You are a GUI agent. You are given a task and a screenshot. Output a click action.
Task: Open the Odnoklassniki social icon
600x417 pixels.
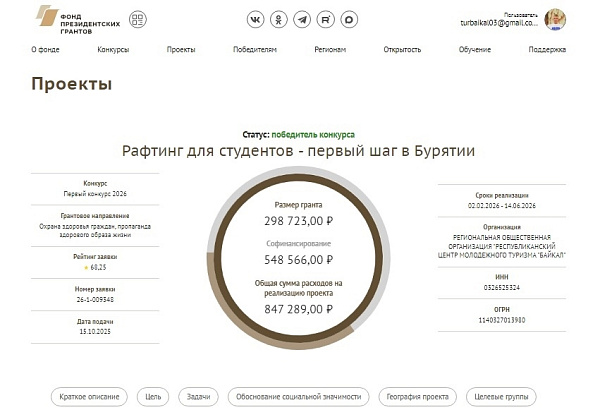point(279,19)
